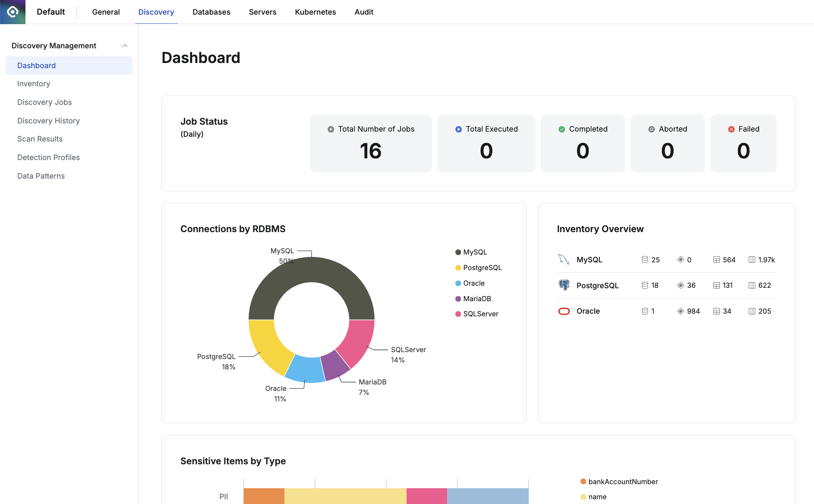Collapse the Discovery Management section chevron
The image size is (814, 504).
point(125,46)
